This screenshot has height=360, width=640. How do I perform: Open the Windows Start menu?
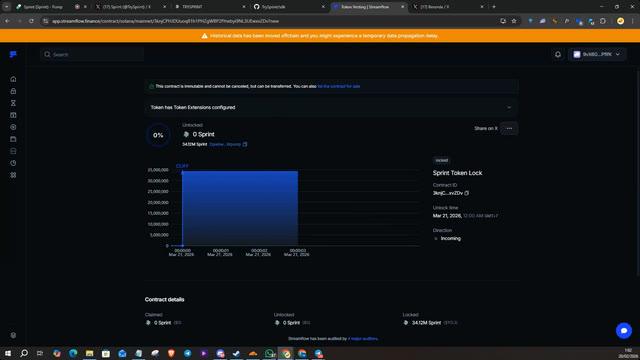click(8, 353)
